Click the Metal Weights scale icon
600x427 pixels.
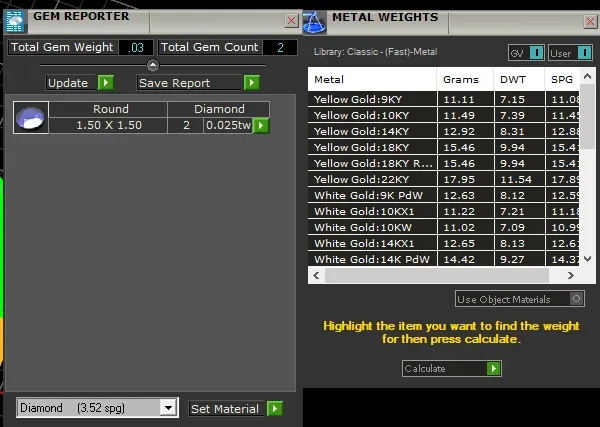[315, 22]
